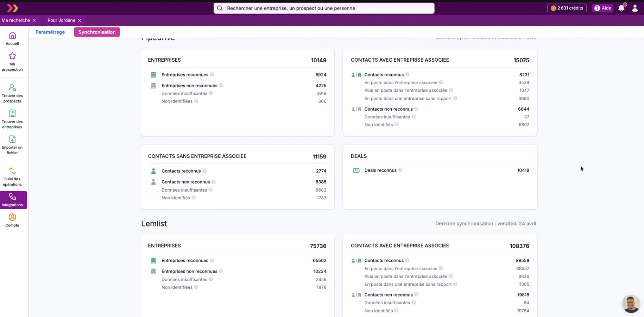This screenshot has height=317, width=644.
Task: Click help icon beside Pipedrive Entreprises reconnues
Action: (212, 74)
